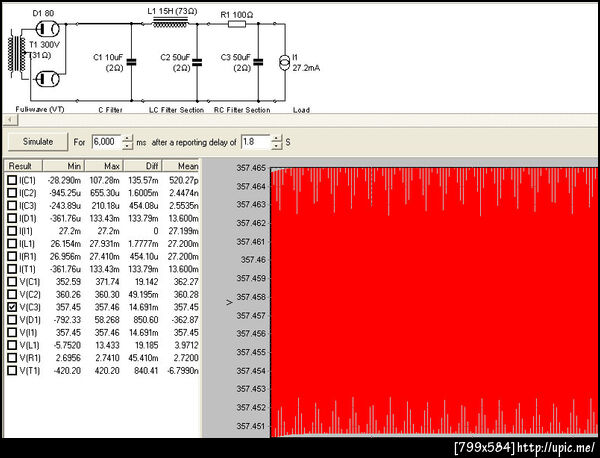The image size is (600, 458).
Task: Click the I1 current source load symbol
Action: pyautogui.click(x=285, y=63)
